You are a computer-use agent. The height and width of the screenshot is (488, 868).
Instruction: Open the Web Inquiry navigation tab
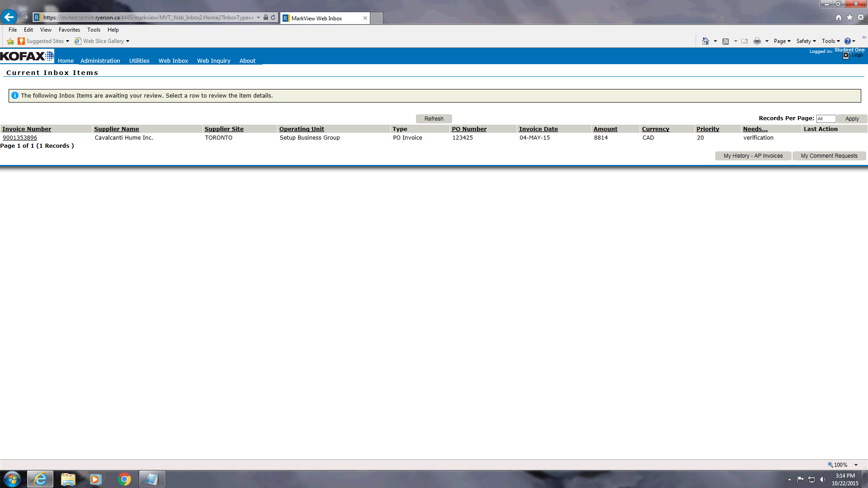click(x=213, y=61)
